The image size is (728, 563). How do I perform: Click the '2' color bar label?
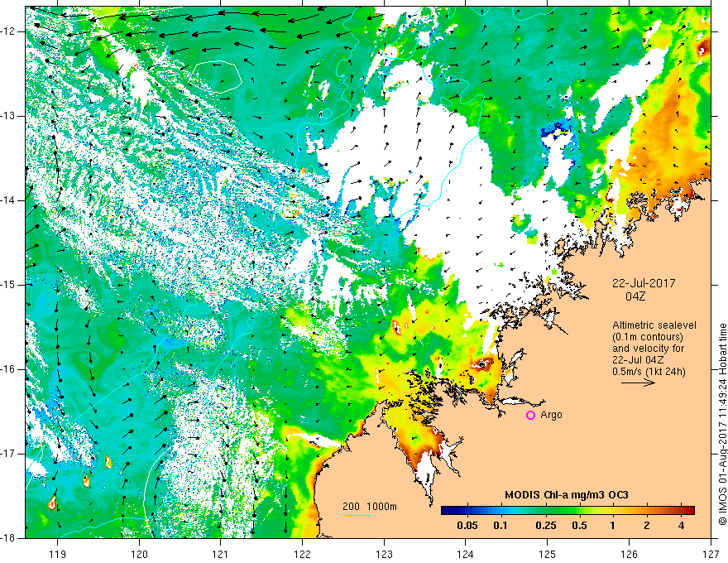click(647, 526)
